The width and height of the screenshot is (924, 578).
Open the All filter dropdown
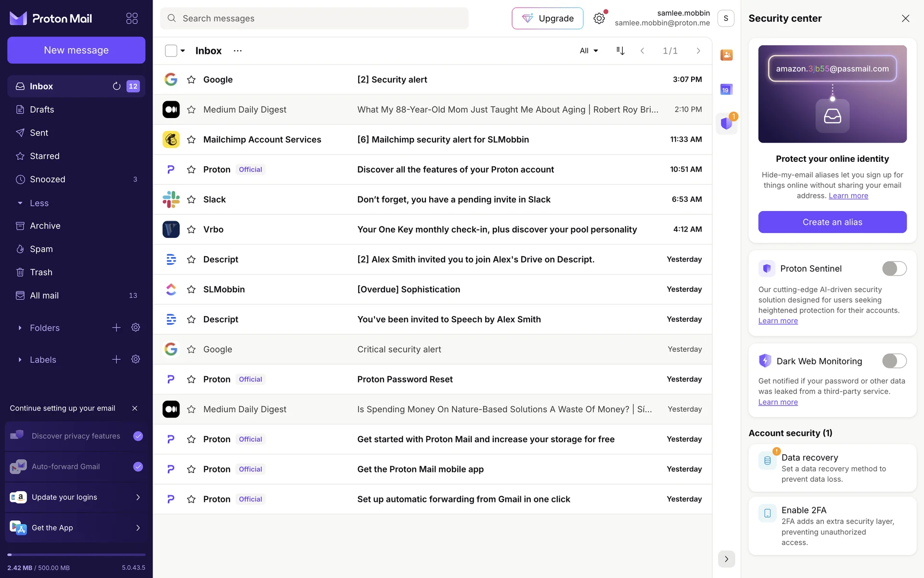[x=589, y=51]
